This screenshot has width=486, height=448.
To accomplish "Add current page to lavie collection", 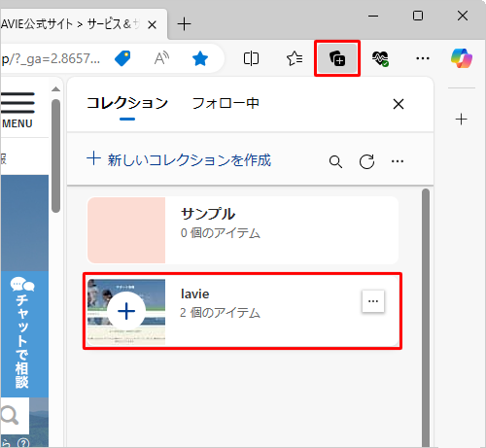I will (x=126, y=311).
